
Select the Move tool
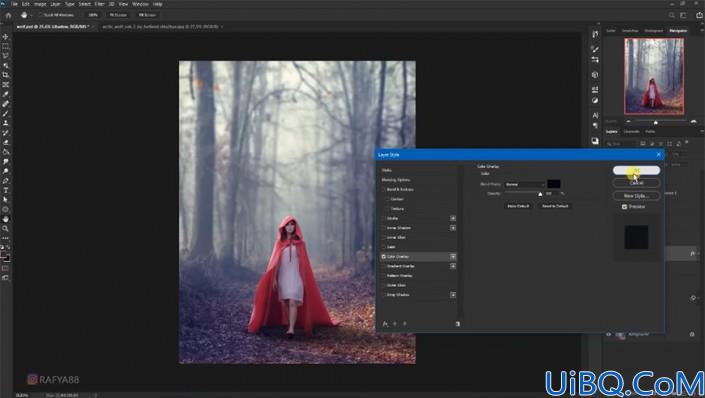point(5,36)
